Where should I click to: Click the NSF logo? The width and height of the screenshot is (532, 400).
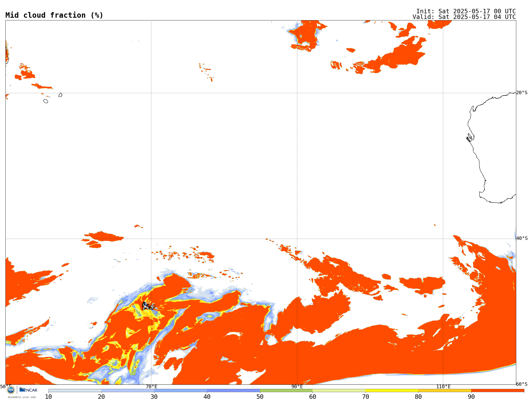pyautogui.click(x=11, y=390)
